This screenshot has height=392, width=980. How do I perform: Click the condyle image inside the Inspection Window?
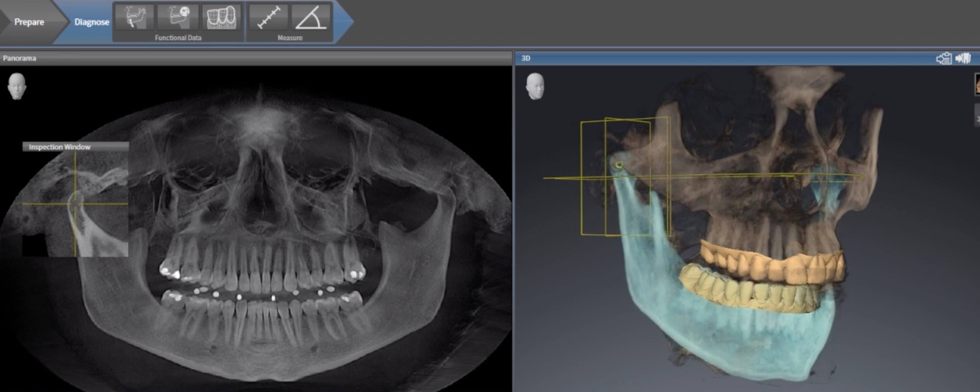[75, 204]
